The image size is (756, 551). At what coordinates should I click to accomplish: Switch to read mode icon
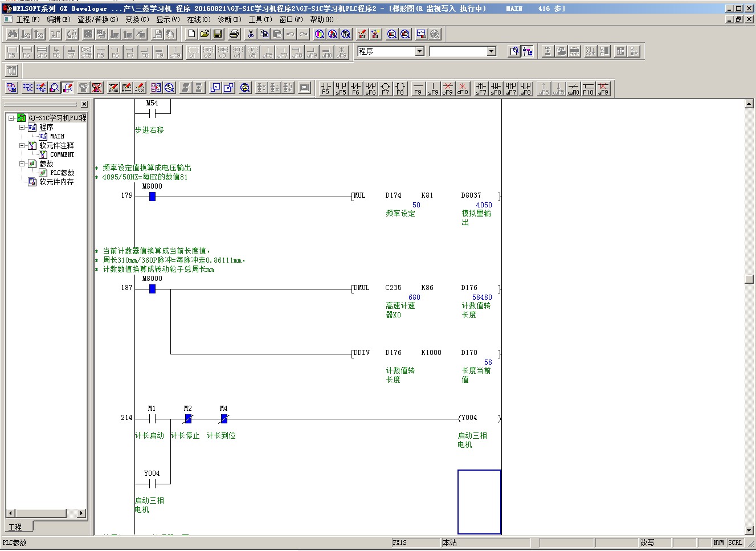tap(27, 88)
